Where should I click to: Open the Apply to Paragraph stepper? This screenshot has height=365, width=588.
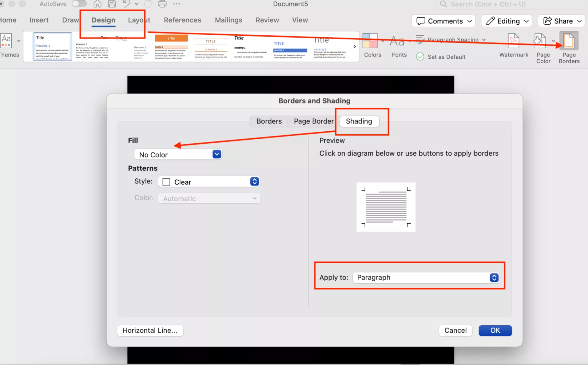tap(493, 277)
